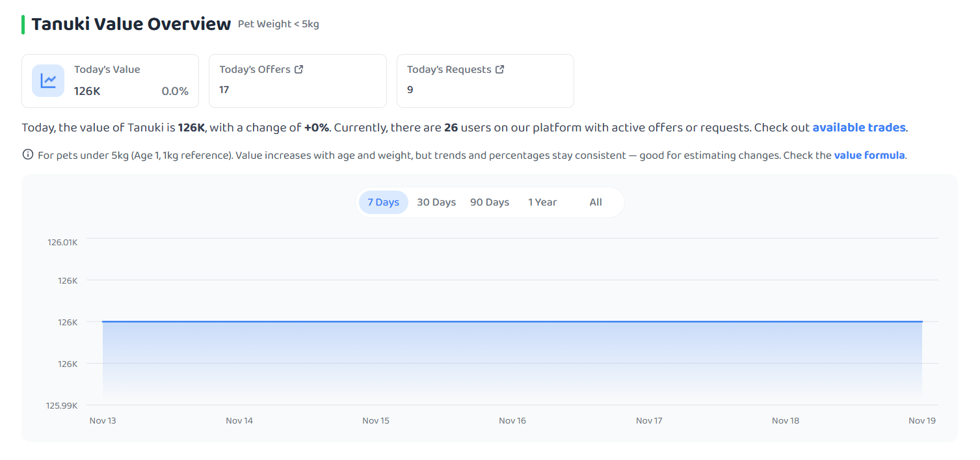Click the Today's Offers card
The height and width of the screenshot is (460, 980).
coord(298,81)
